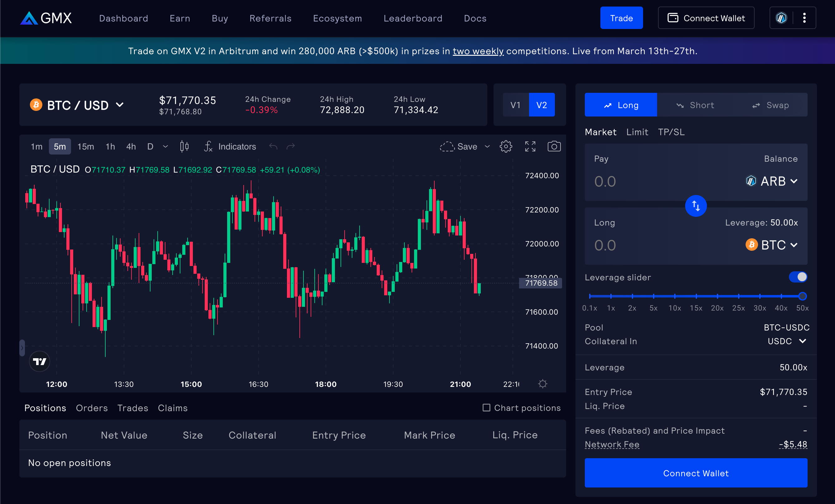This screenshot has height=504, width=835.
Task: Click the TradingView logo on chart
Action: pyautogui.click(x=40, y=361)
